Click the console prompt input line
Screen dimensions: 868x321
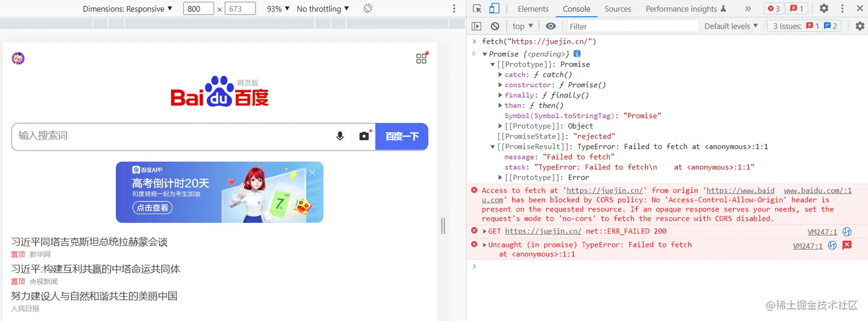[666, 266]
